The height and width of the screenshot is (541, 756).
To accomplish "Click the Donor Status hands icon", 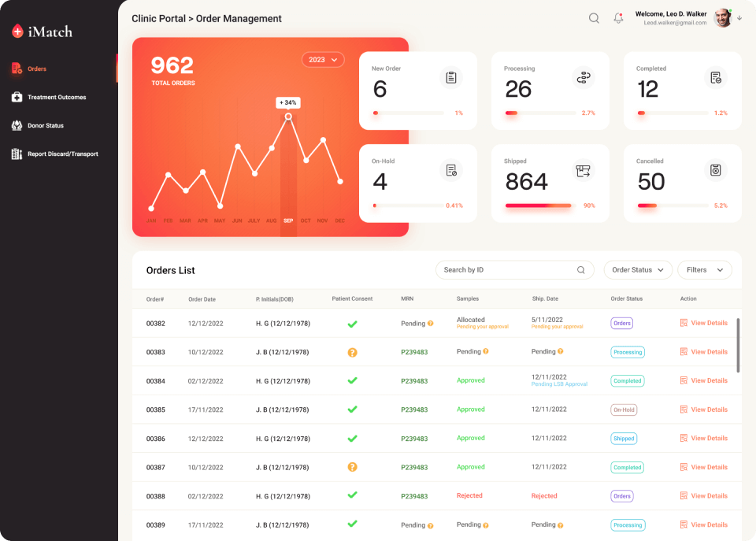I will click(17, 125).
